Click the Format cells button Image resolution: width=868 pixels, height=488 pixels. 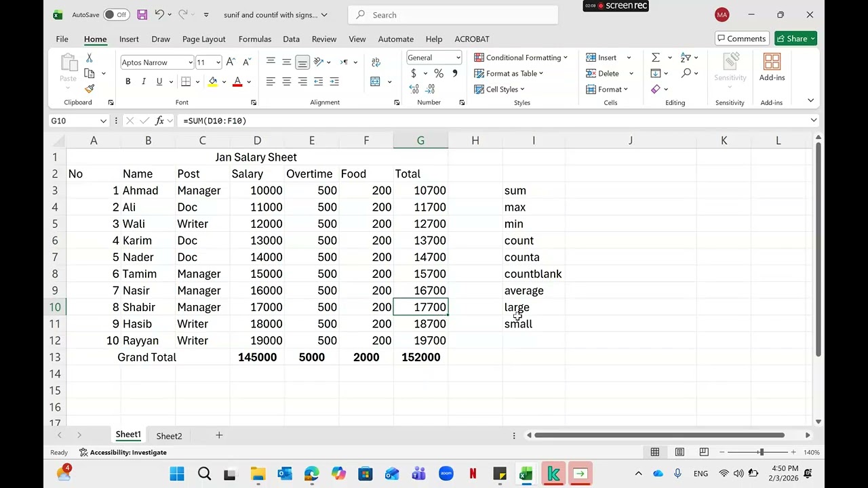607,89
